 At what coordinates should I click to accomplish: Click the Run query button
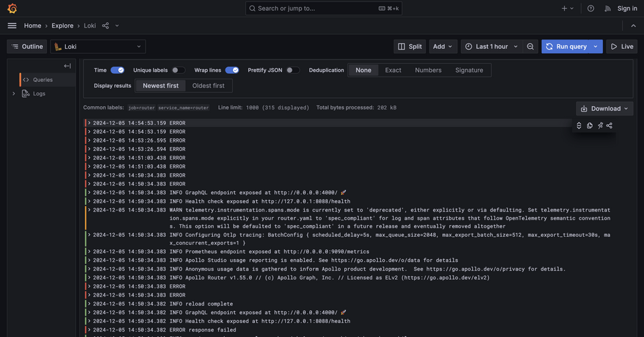(566, 46)
